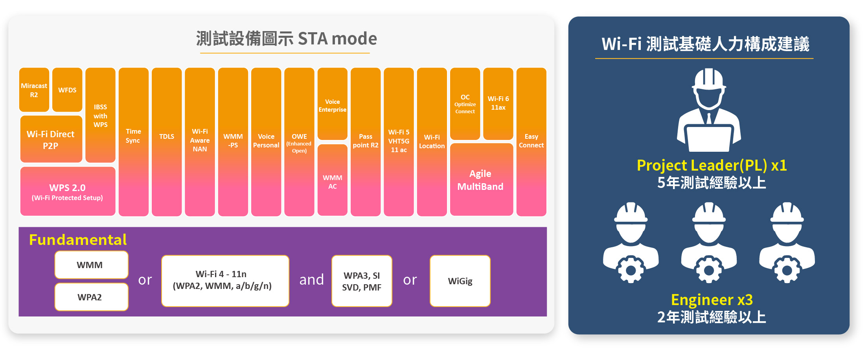Image resolution: width=868 pixels, height=355 pixels.
Task: Click the word 'and' in the Fundamental bar
Action: (x=311, y=280)
